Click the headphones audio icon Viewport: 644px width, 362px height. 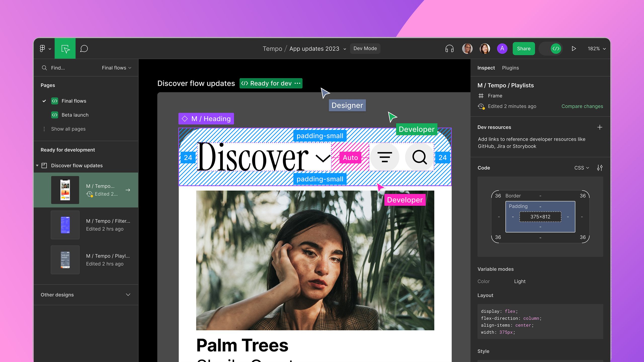(449, 48)
